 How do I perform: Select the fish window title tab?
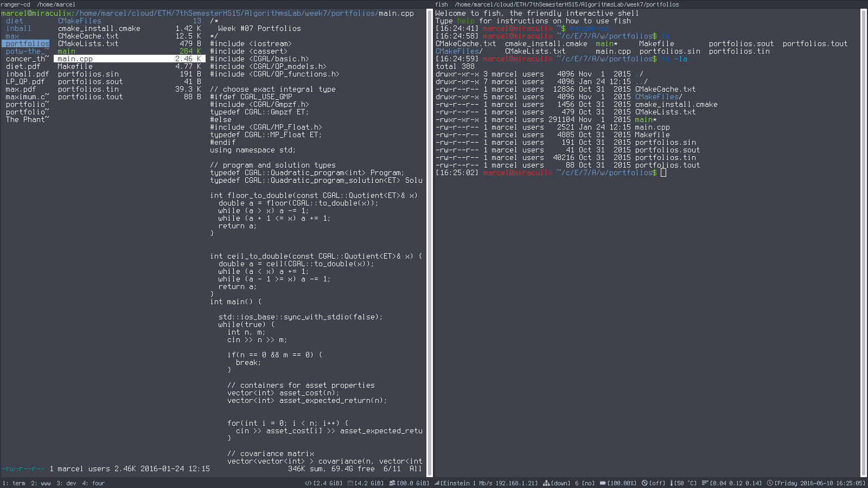pos(557,4)
